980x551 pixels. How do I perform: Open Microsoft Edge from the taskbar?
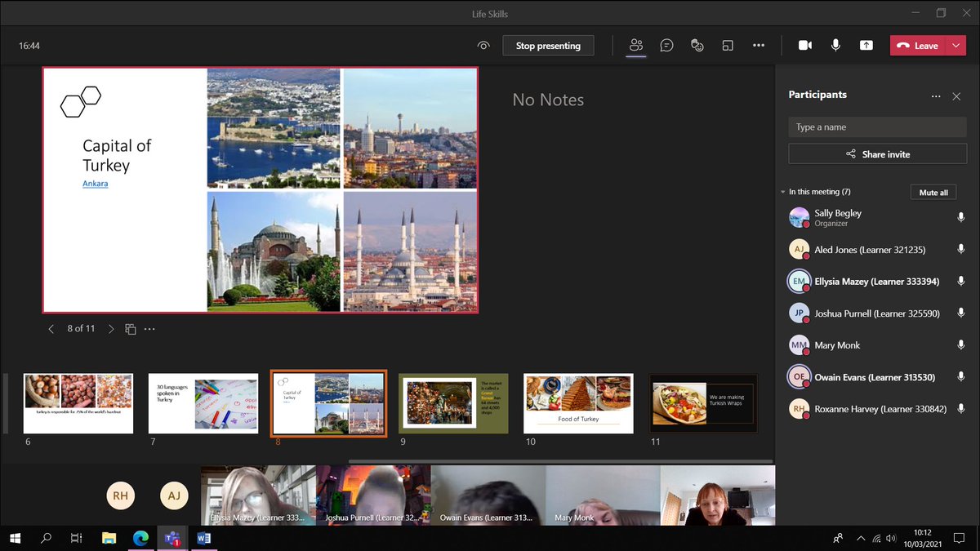click(x=140, y=538)
